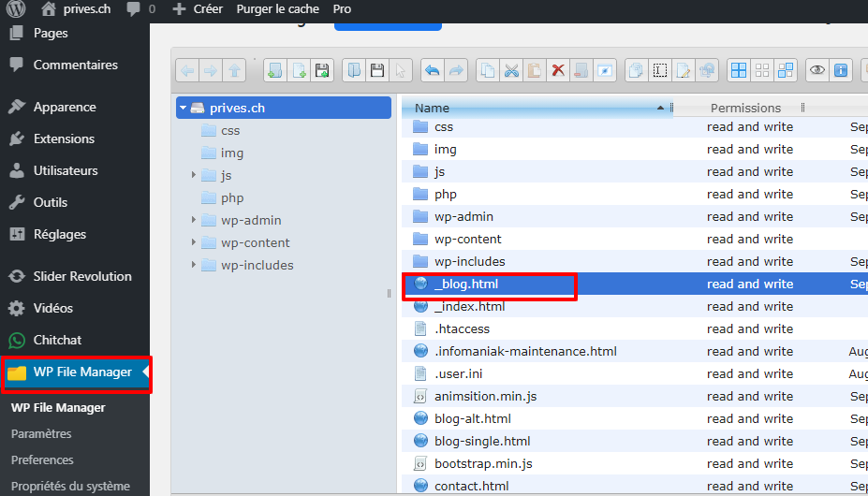Viewport: 868px width, 496px height.
Task: Click the Paste clipboard icon
Action: tap(535, 70)
